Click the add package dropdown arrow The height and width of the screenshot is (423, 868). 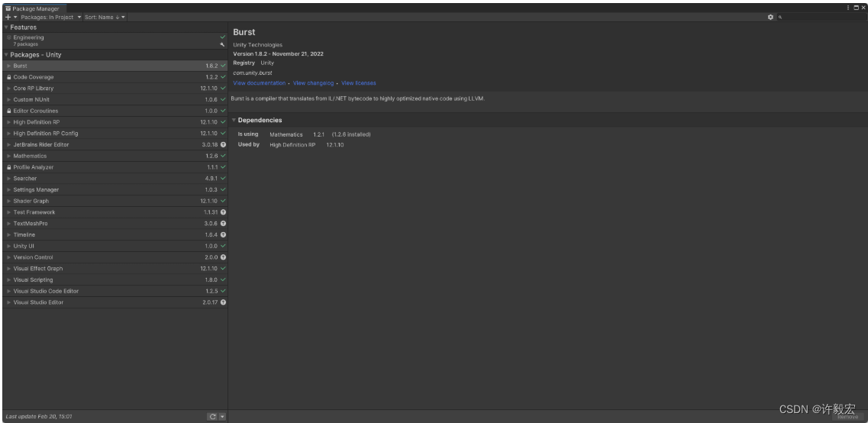[15, 17]
